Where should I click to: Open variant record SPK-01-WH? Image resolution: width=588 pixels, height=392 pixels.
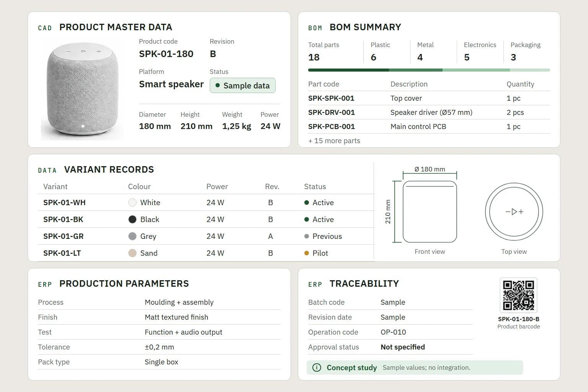(x=64, y=203)
